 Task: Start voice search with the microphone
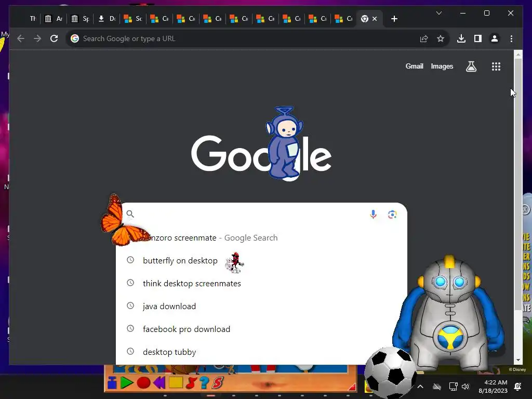373,215
